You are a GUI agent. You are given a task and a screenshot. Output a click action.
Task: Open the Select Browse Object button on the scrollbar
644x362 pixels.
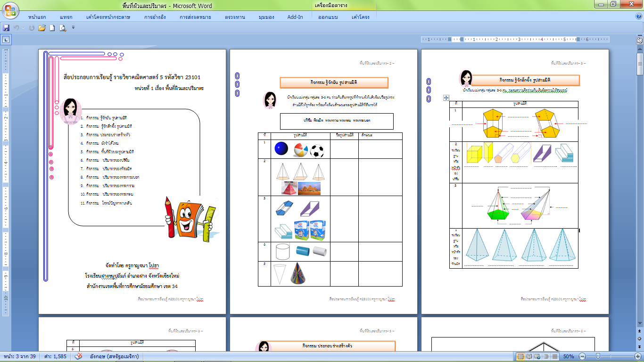[640, 338]
